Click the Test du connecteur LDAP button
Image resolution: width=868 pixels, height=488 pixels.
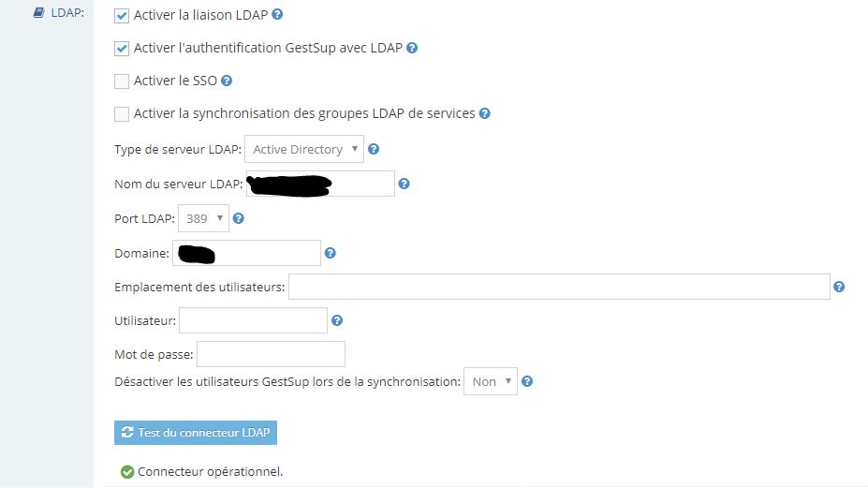coord(196,433)
